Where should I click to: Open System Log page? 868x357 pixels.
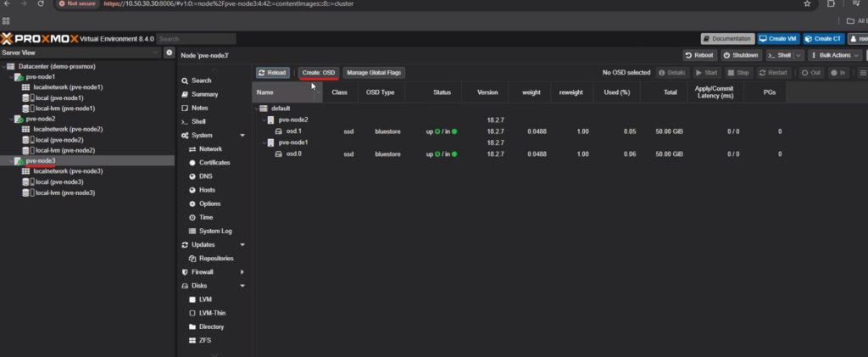(214, 231)
